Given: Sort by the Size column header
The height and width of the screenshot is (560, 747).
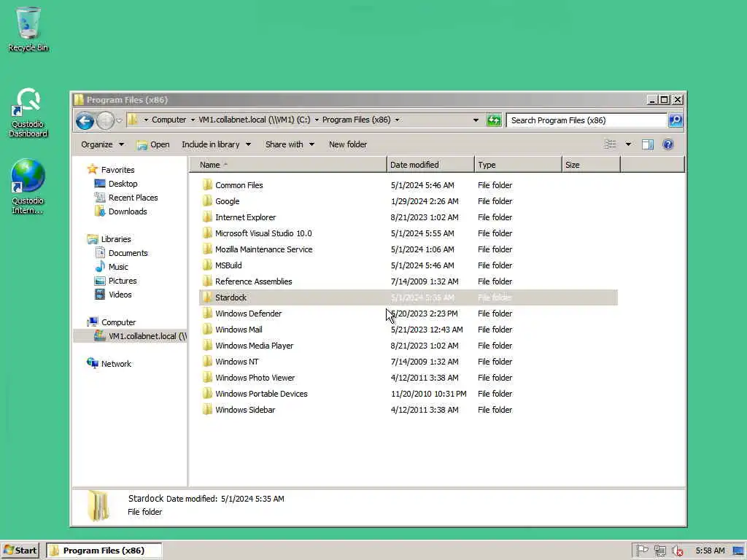Looking at the screenshot, I should 591,165.
